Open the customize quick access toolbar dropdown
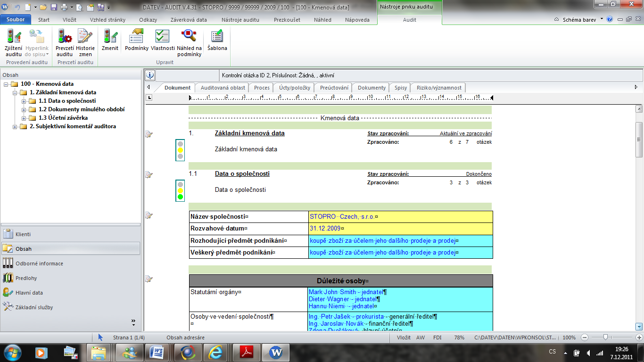The height and width of the screenshot is (362, 644). click(108, 8)
